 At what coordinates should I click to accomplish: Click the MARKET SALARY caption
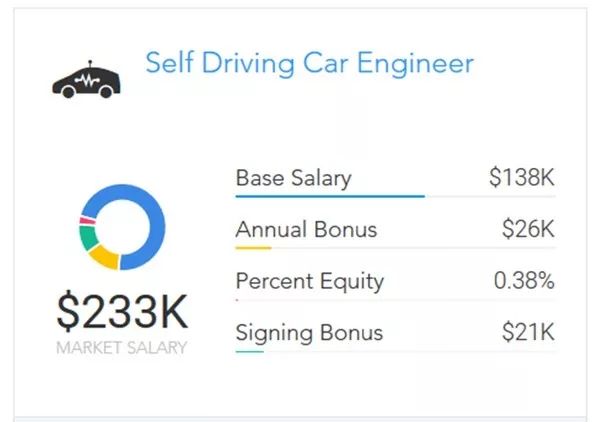[121, 348]
